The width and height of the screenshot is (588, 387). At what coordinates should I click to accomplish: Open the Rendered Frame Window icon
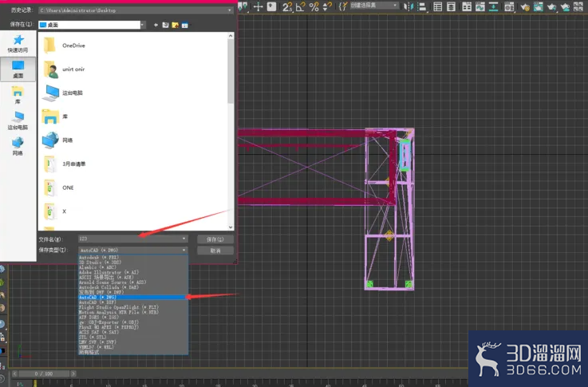click(538, 6)
